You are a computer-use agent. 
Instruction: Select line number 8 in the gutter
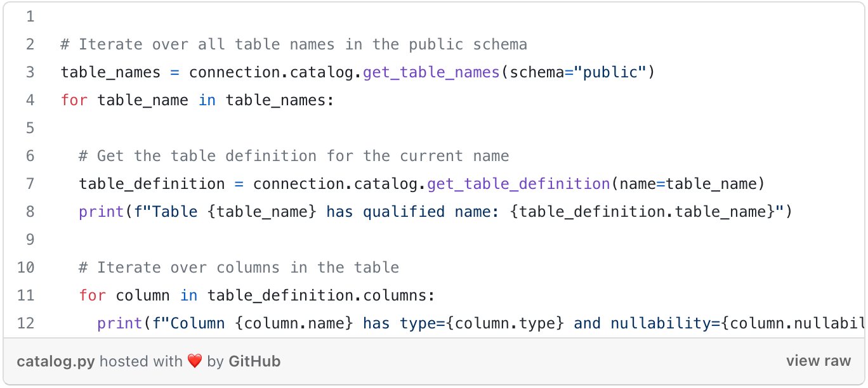[30, 212]
